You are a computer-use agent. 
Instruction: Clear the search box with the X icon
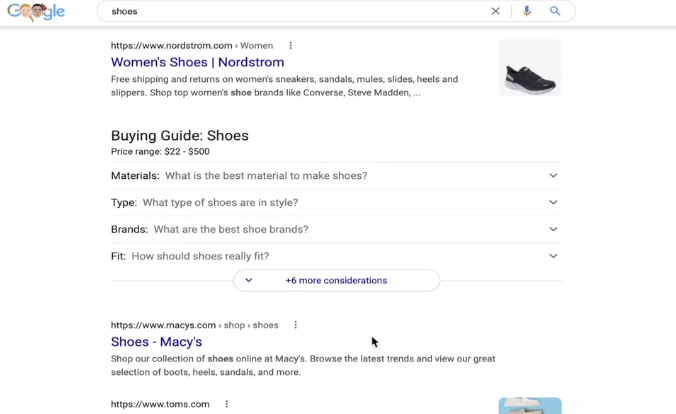point(496,11)
